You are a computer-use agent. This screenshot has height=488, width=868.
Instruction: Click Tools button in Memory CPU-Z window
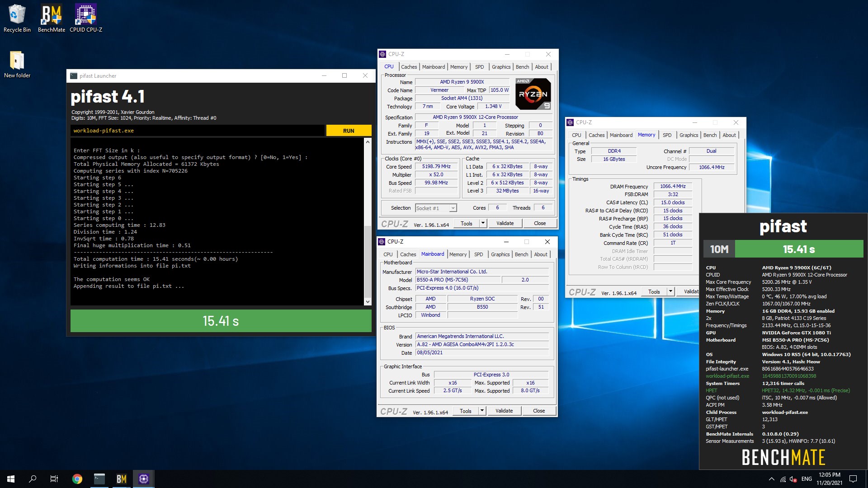point(654,291)
